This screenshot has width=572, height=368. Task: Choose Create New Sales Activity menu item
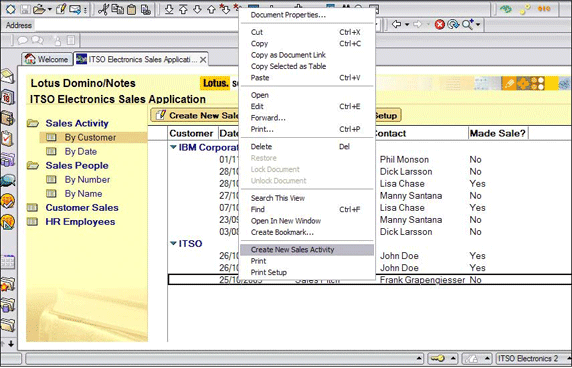tap(307, 249)
